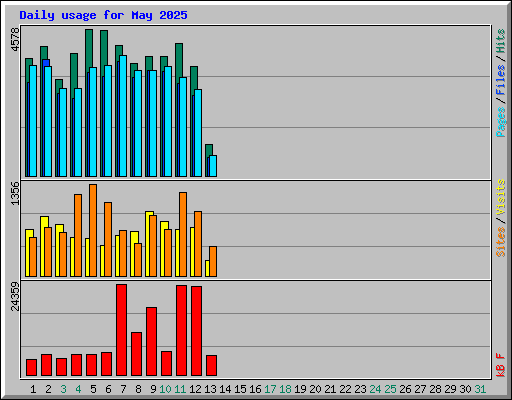Click day 30 on the x-axis
Image resolution: width=512 pixels, height=400 pixels.
point(465,389)
